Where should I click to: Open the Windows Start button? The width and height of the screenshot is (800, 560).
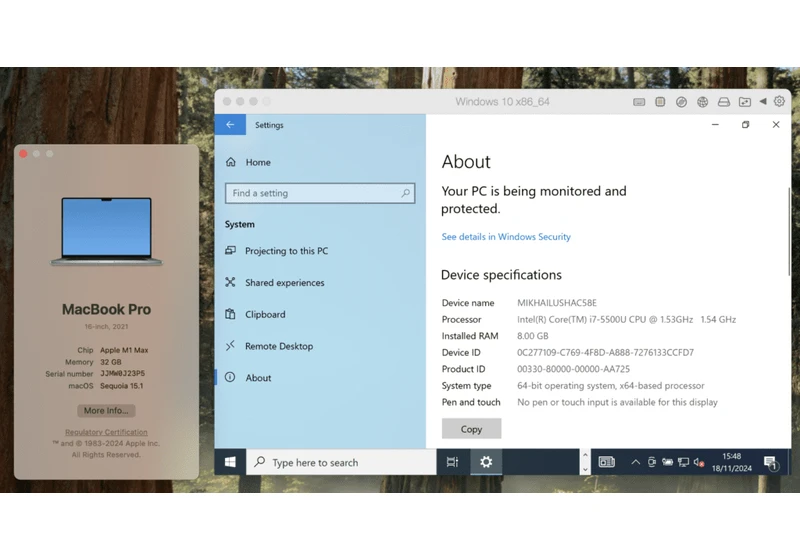[x=230, y=462]
